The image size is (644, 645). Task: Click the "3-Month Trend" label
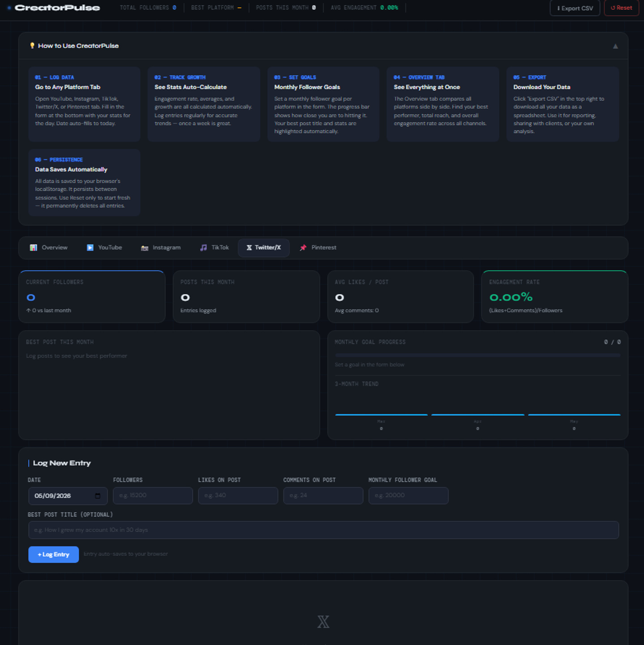coord(356,384)
